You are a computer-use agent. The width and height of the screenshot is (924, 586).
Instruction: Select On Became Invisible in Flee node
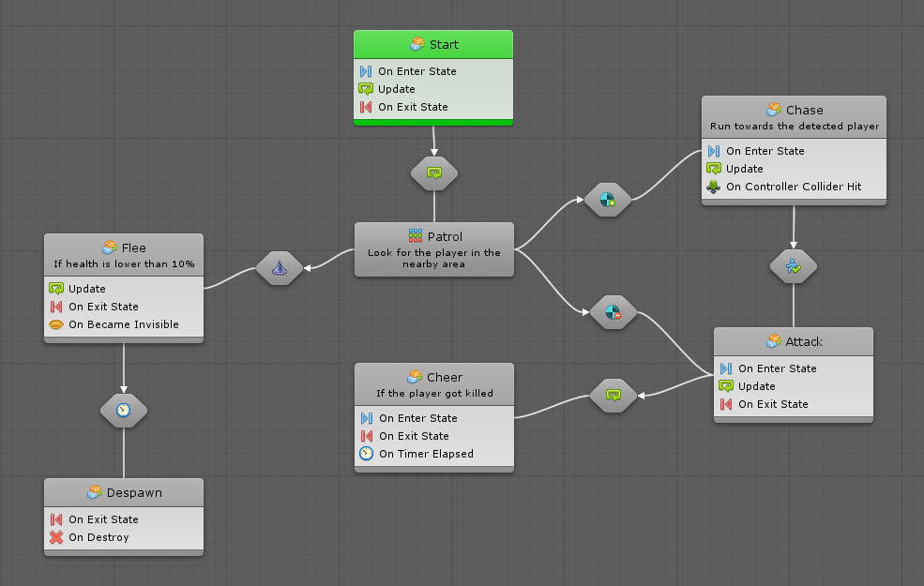[x=123, y=324]
